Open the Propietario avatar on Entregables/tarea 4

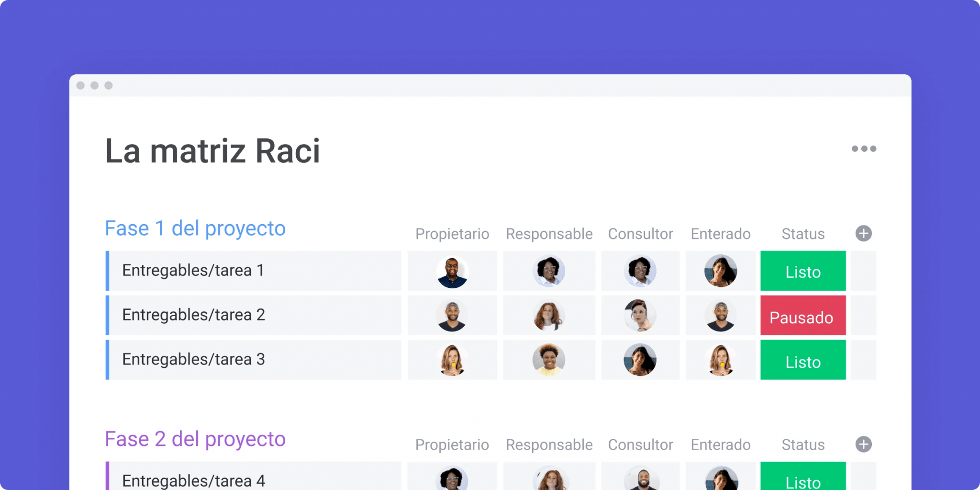[x=452, y=480]
